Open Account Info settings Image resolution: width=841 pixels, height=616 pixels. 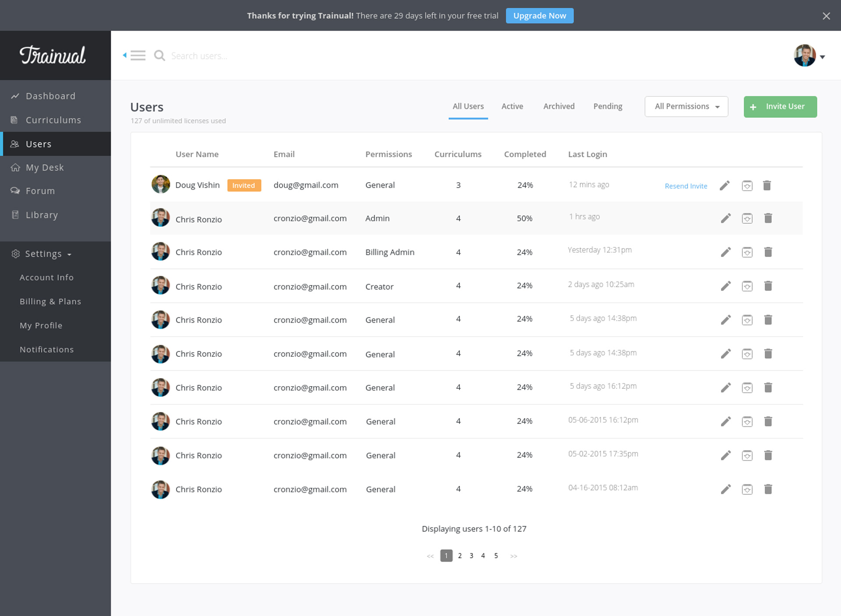46,278
